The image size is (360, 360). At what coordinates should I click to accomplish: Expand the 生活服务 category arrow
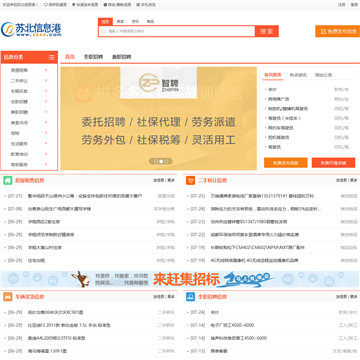coord(46,143)
